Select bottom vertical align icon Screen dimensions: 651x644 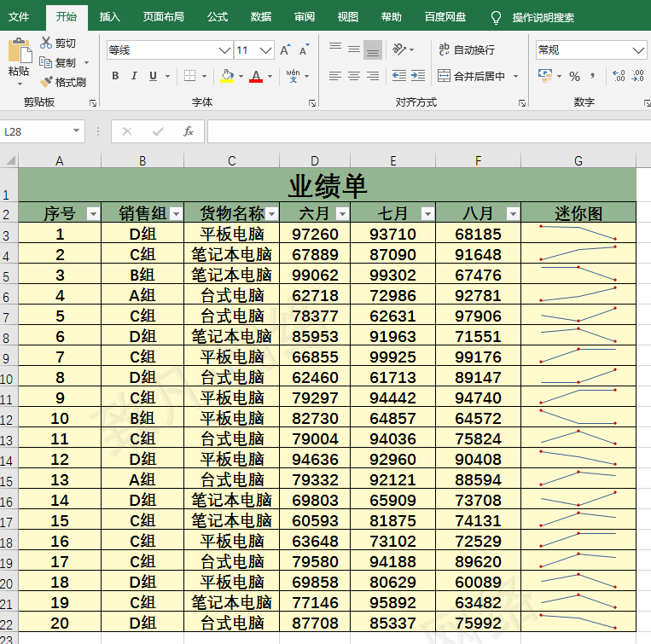[x=372, y=49]
